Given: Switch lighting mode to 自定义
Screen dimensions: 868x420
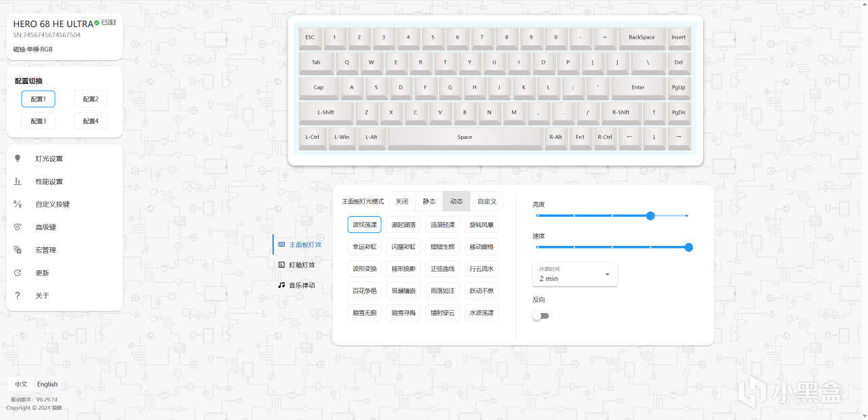Looking at the screenshot, I should click(487, 201).
